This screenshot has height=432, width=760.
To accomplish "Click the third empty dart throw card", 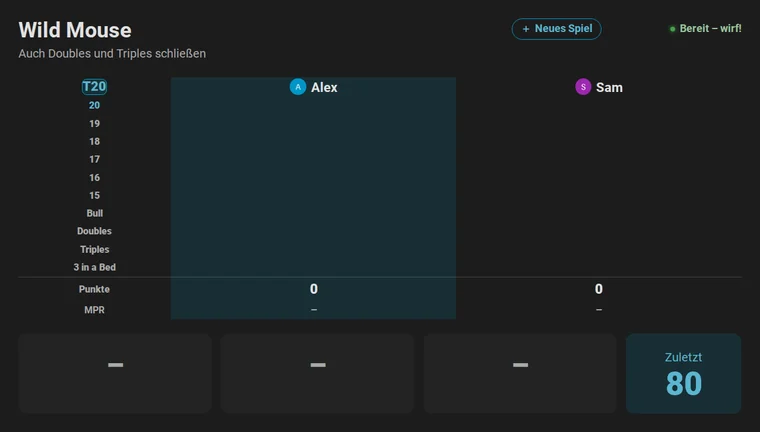I will 520,373.
